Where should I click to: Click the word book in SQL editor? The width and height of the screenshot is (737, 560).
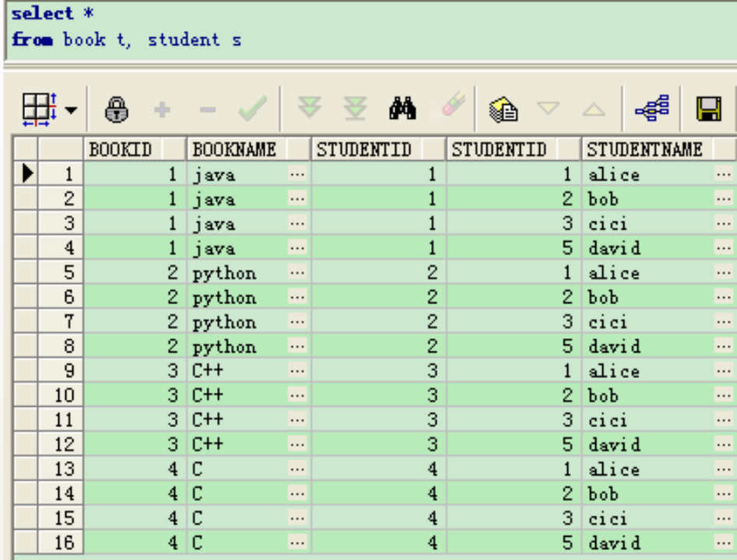(84, 40)
